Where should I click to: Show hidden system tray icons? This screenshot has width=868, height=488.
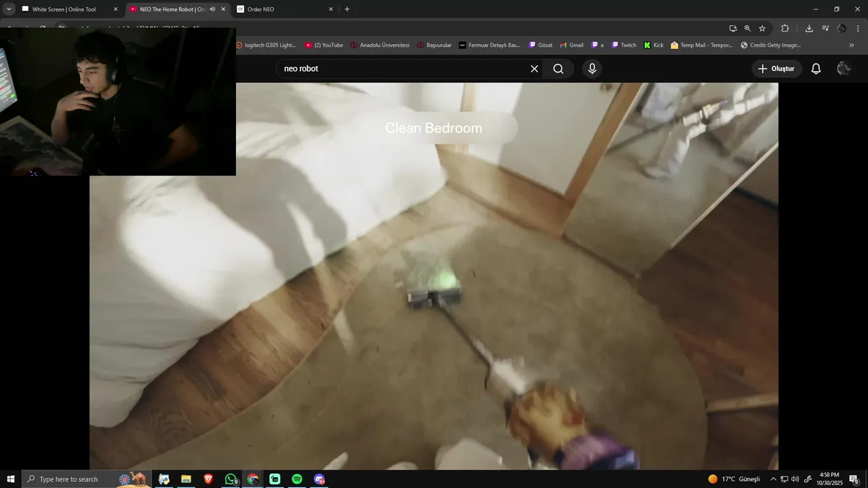[x=773, y=479]
